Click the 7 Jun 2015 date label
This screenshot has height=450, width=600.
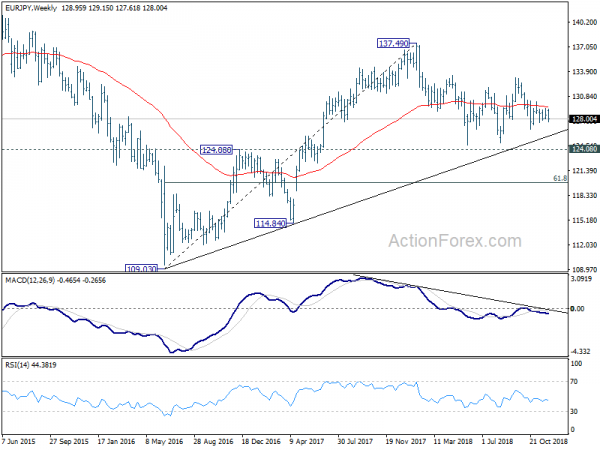(20, 441)
